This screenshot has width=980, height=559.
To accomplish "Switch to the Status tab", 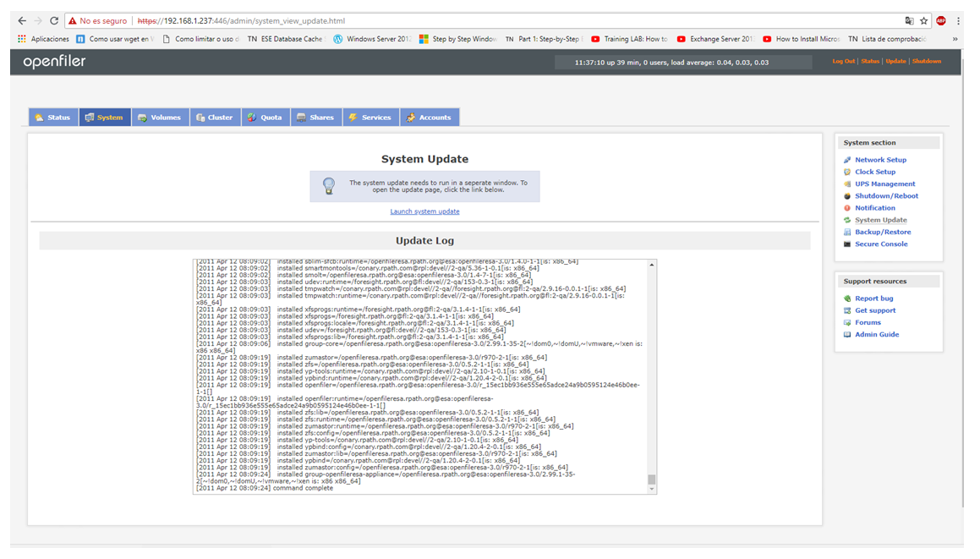I will [x=53, y=118].
